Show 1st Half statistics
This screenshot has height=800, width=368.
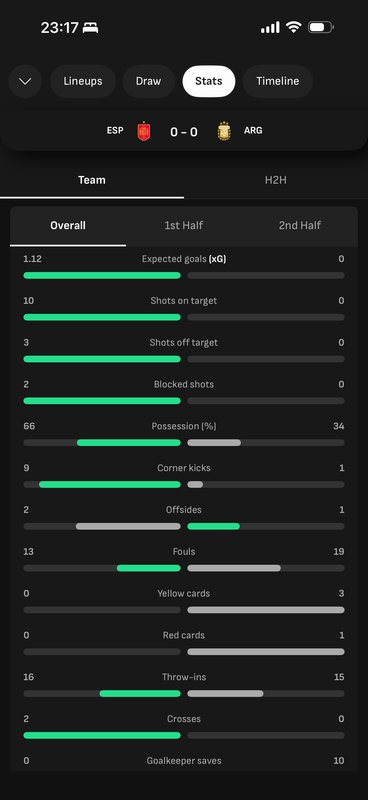[x=184, y=226]
